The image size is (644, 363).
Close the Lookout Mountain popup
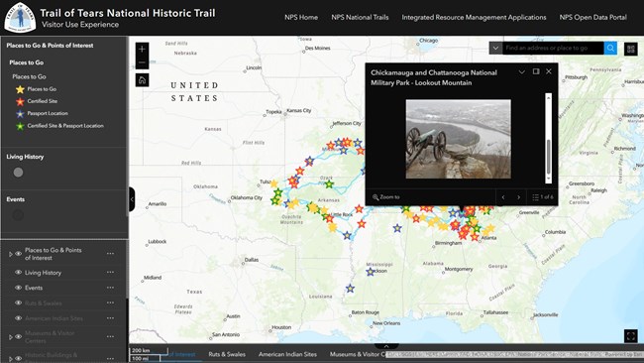(549, 71)
